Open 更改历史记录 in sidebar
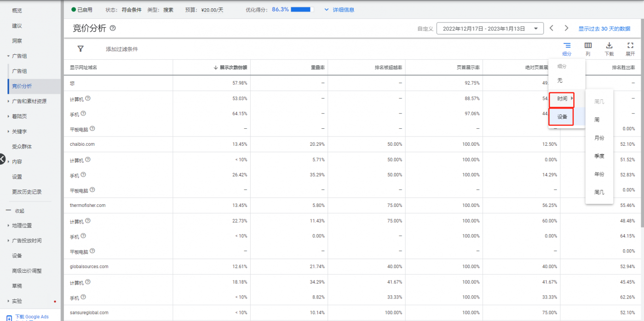644x321 pixels. pos(27,192)
